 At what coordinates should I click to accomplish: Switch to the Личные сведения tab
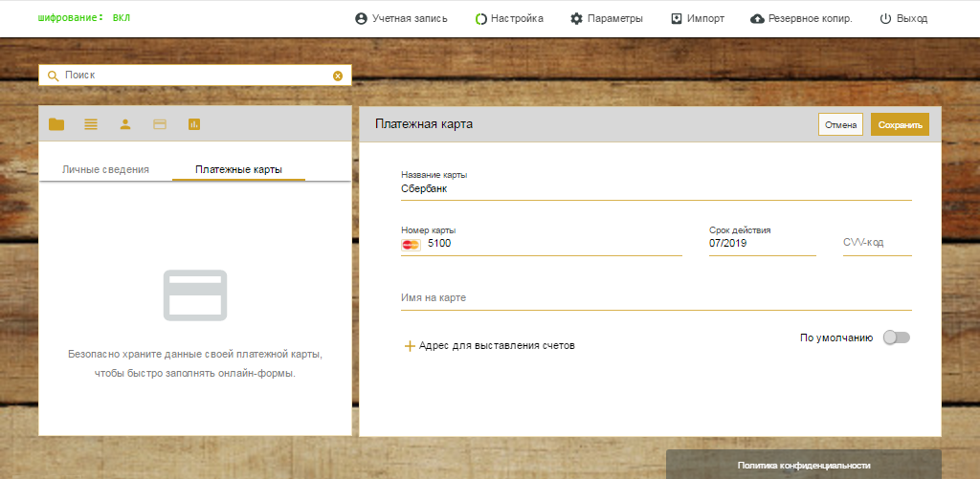105,169
